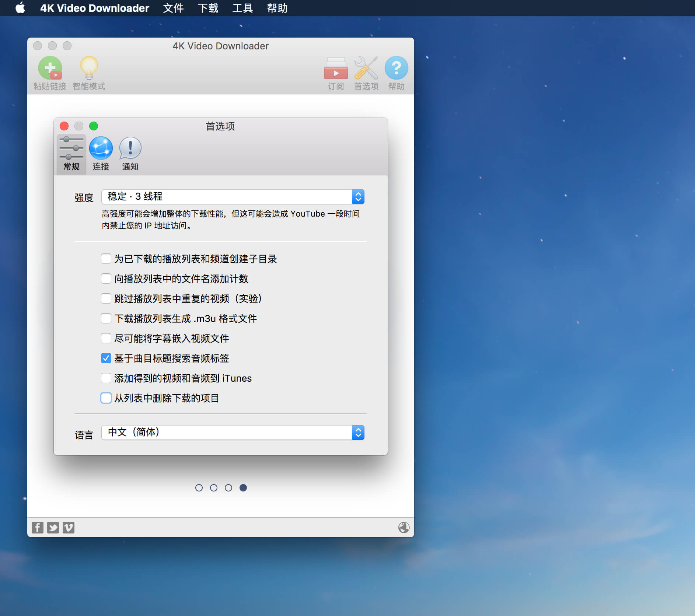Switch to the 通知 (Notifications) preferences tab
The width and height of the screenshot is (695, 616).
pyautogui.click(x=130, y=154)
